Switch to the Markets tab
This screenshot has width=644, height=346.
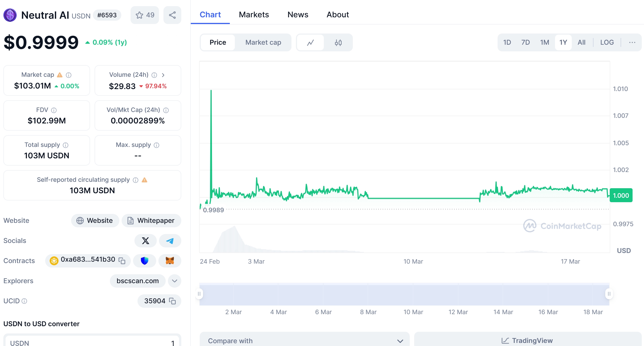254,15
